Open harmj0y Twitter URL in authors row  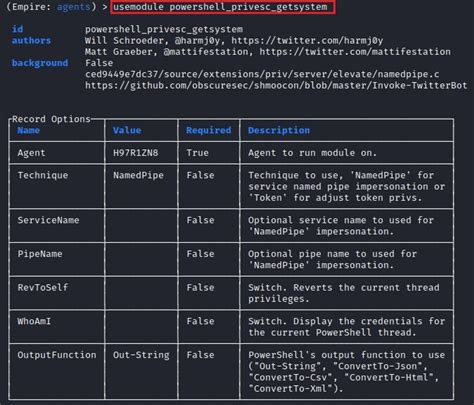click(307, 41)
